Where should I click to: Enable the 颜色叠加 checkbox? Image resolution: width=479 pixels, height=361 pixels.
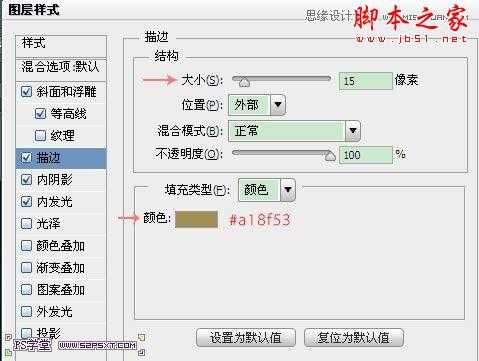26,246
